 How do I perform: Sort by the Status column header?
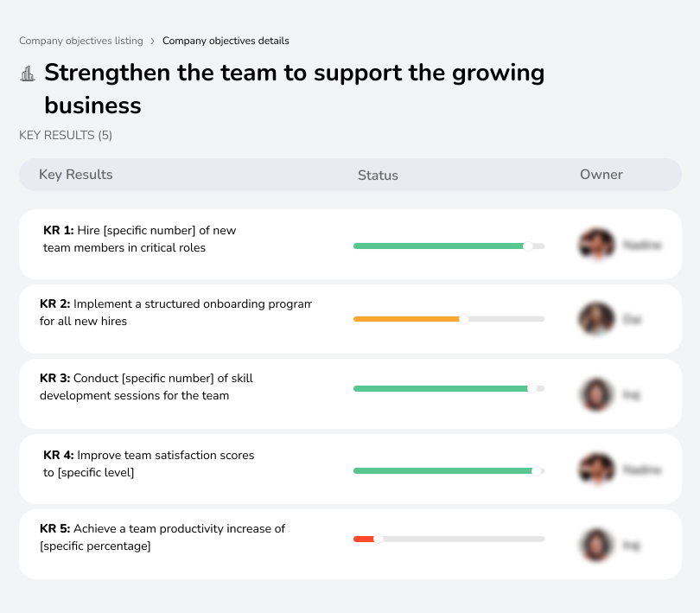pyautogui.click(x=378, y=175)
